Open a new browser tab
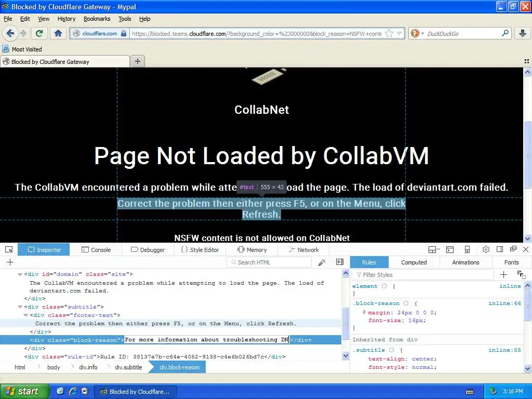 [137, 61]
